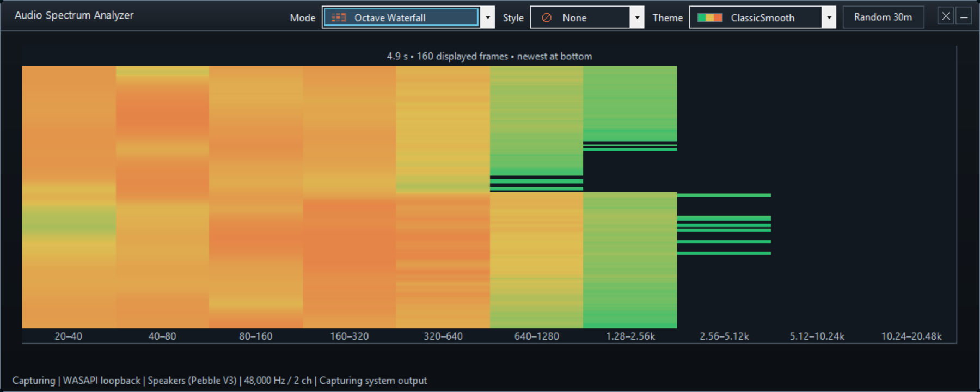Click the Random 30m button
980x392 pixels.
pos(883,17)
